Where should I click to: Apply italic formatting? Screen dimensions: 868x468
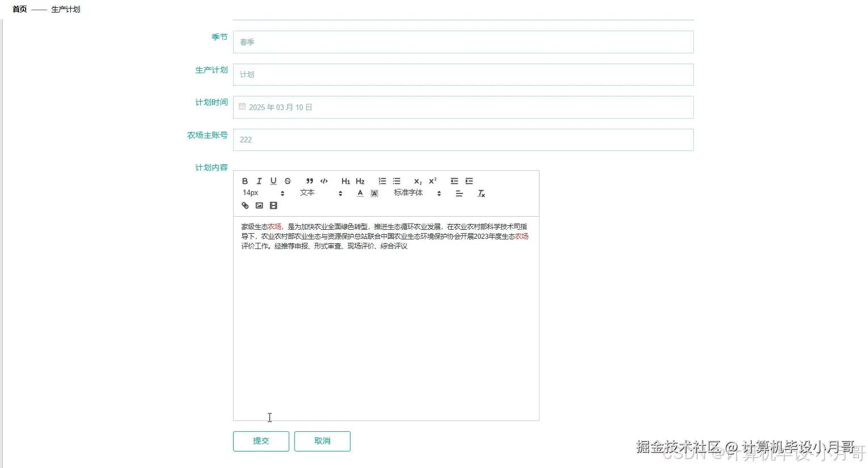pyautogui.click(x=259, y=181)
